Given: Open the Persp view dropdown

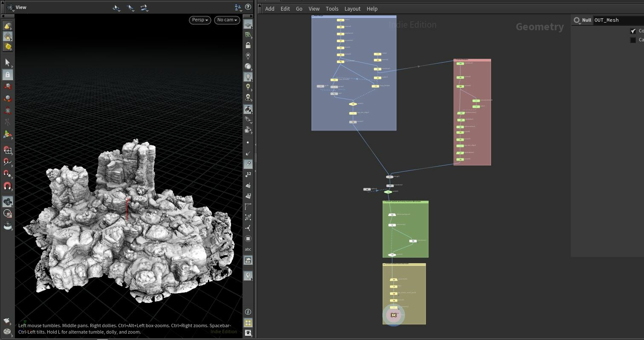Looking at the screenshot, I should click(199, 20).
